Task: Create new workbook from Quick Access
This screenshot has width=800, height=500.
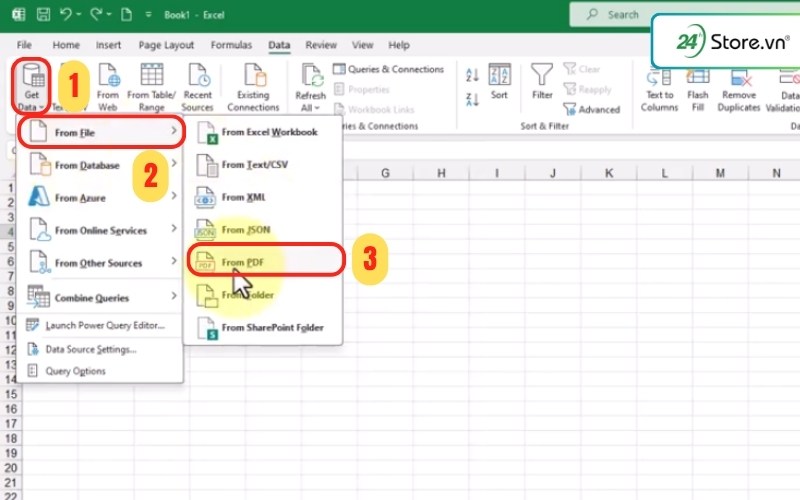Action: 126,14
